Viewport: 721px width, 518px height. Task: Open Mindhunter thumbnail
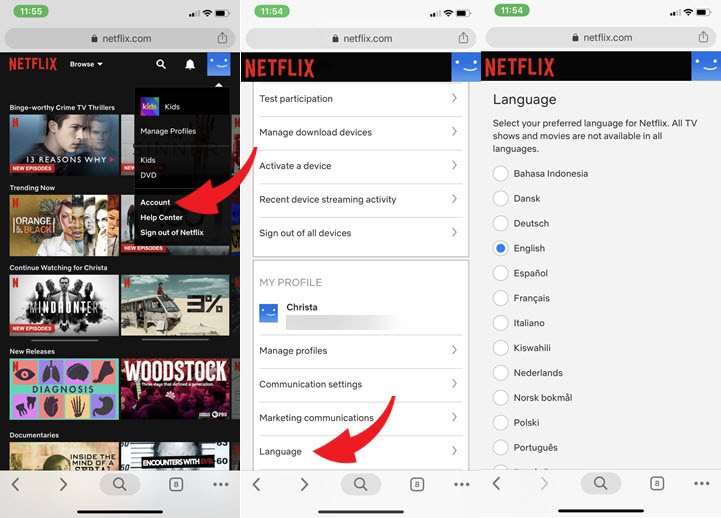[64, 305]
